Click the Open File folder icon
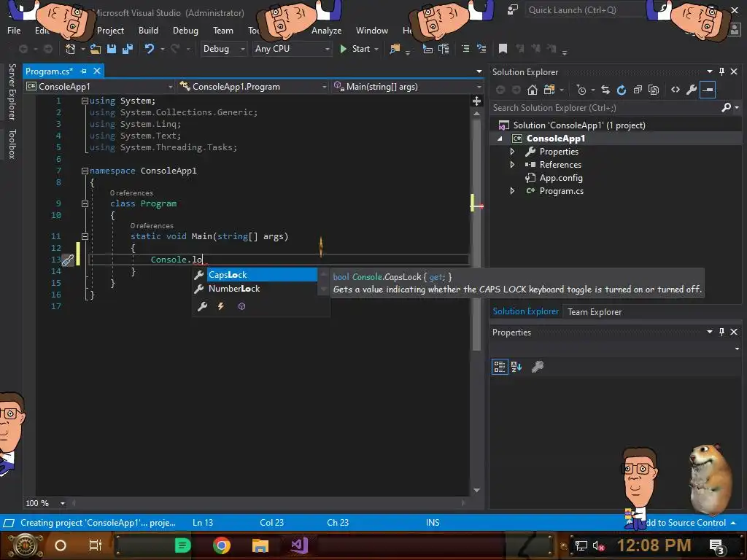The width and height of the screenshot is (747, 560). pos(96,49)
